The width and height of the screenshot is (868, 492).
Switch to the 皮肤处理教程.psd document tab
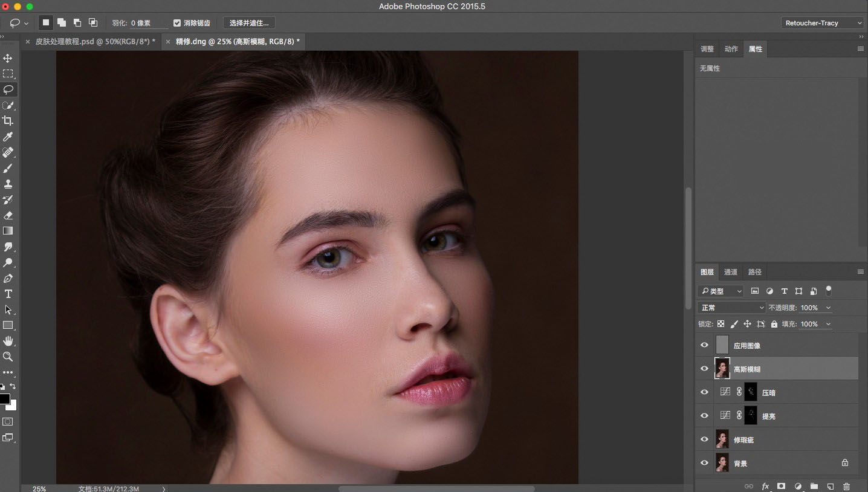(x=95, y=42)
